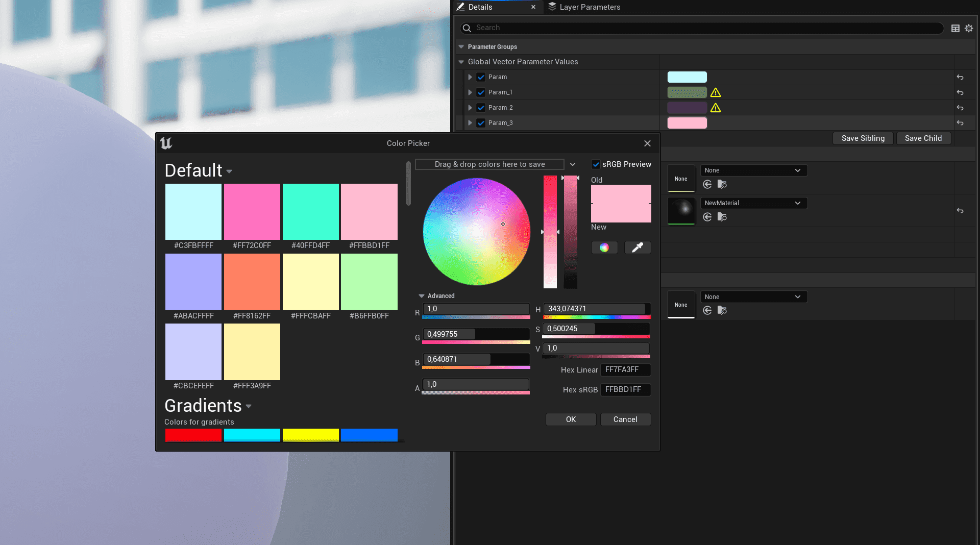The height and width of the screenshot is (545, 980).
Task: Browse to last None asset in Content Browser
Action: [x=722, y=310]
